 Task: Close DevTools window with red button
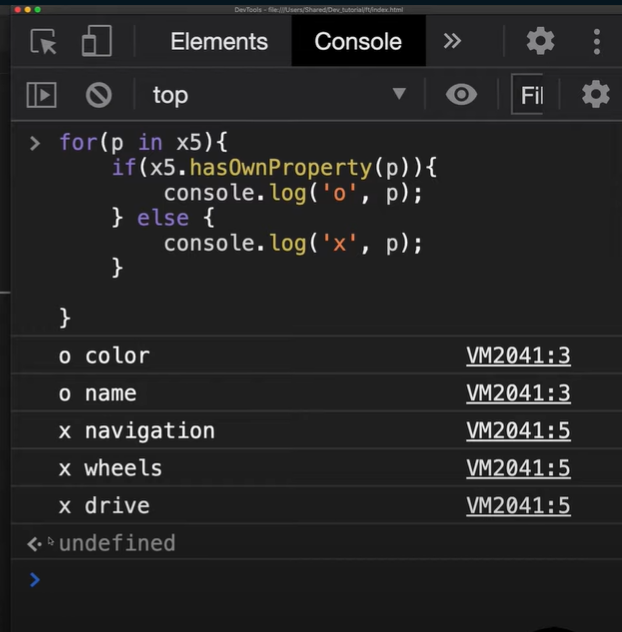point(18,10)
